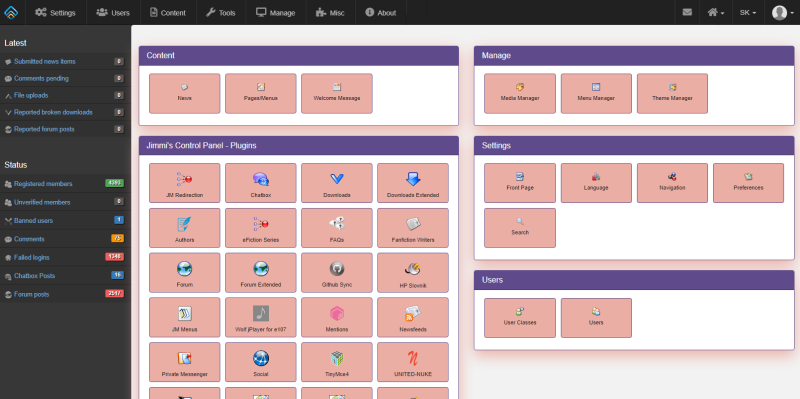View Chatbox Posts link
800x399 pixels.
tap(34, 276)
